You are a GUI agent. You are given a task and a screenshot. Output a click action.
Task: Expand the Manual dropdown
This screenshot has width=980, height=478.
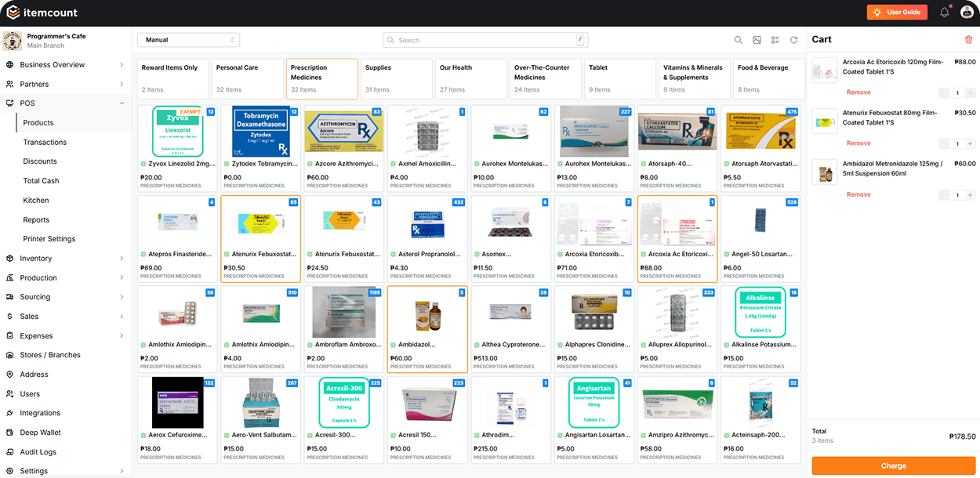pyautogui.click(x=187, y=39)
